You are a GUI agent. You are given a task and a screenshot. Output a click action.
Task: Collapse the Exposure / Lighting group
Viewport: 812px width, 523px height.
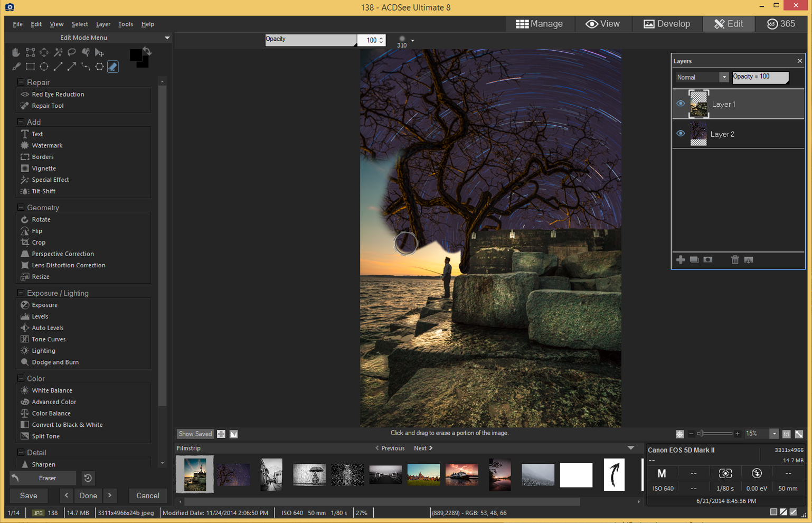tap(21, 293)
